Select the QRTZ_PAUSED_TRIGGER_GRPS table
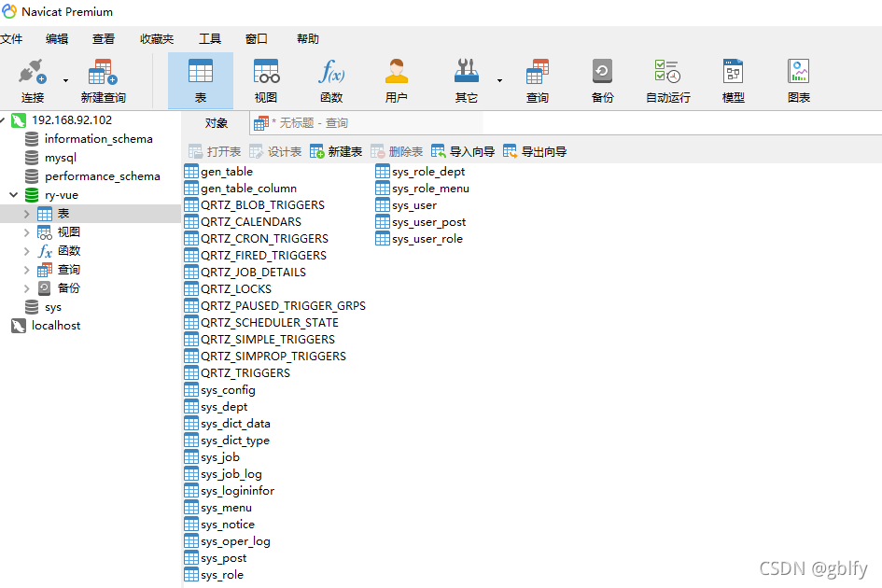Image resolution: width=882 pixels, height=588 pixels. 283,306
